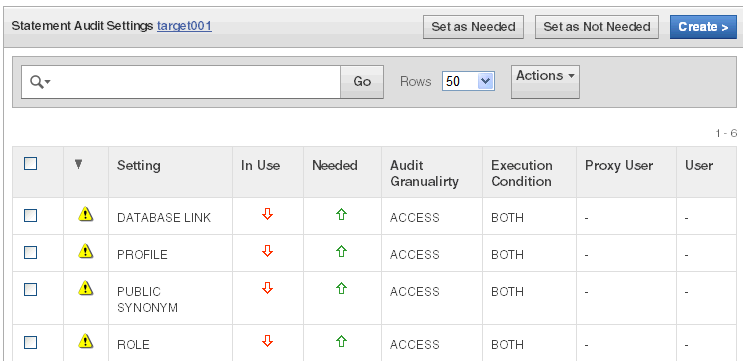Sort by the In Use column header
The height and width of the screenshot is (361, 743).
click(x=260, y=165)
